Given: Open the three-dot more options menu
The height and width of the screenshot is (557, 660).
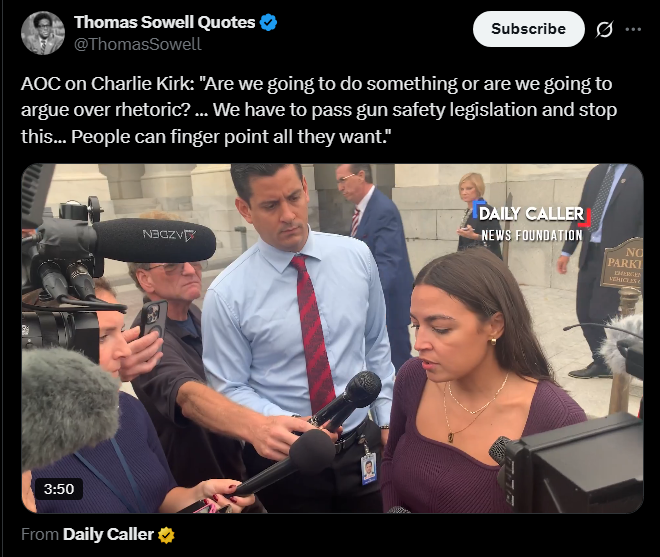Looking at the screenshot, I should (x=633, y=29).
